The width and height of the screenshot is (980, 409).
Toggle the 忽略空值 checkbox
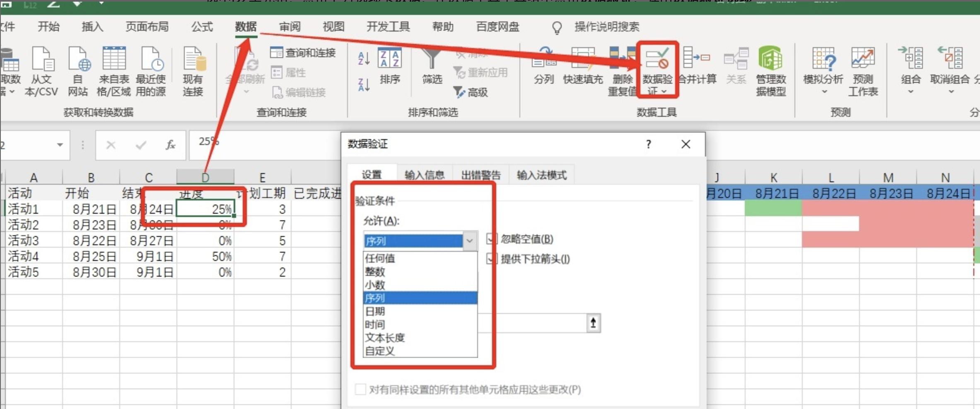tap(491, 239)
